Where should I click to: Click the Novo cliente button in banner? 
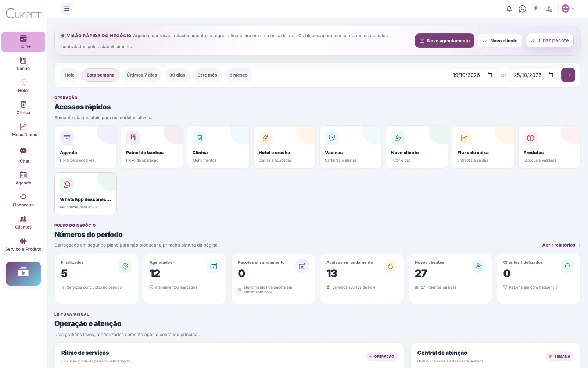(x=500, y=40)
